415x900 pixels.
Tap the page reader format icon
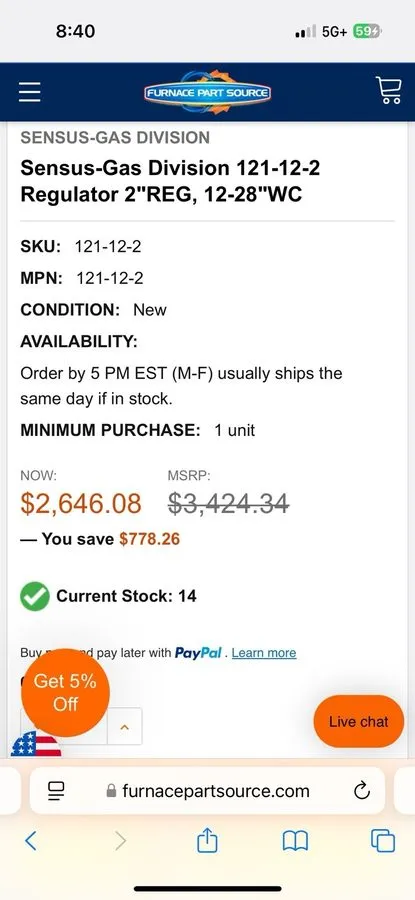[56, 791]
